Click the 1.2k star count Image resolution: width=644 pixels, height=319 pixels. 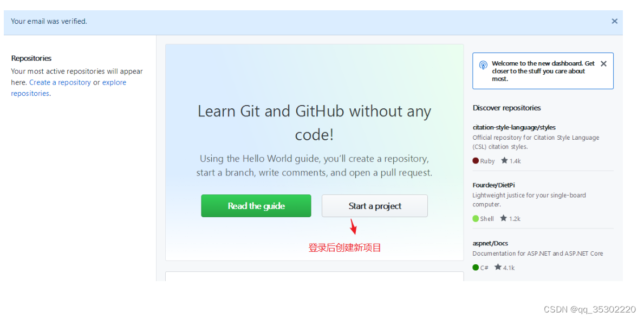pos(515,218)
